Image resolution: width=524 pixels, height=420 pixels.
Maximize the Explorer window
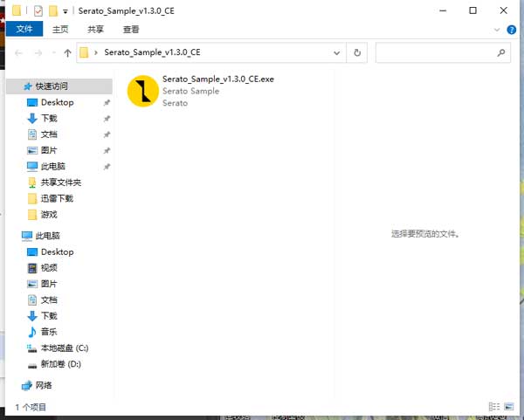point(472,10)
